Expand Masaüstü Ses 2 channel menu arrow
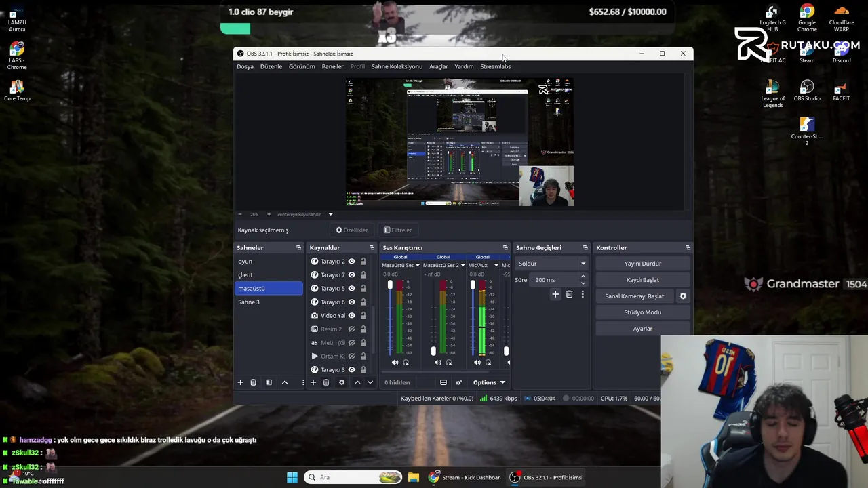Viewport: 868px width, 488px height. pyautogui.click(x=462, y=266)
